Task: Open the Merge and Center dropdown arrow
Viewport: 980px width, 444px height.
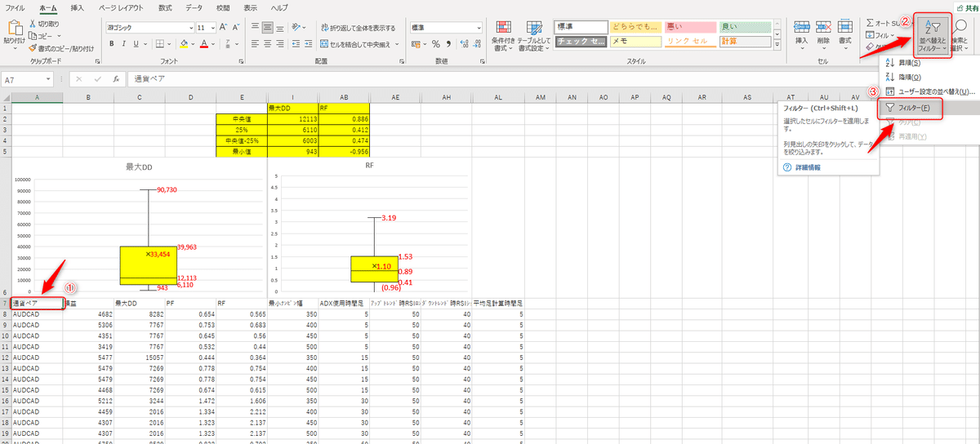Action: coord(397,44)
